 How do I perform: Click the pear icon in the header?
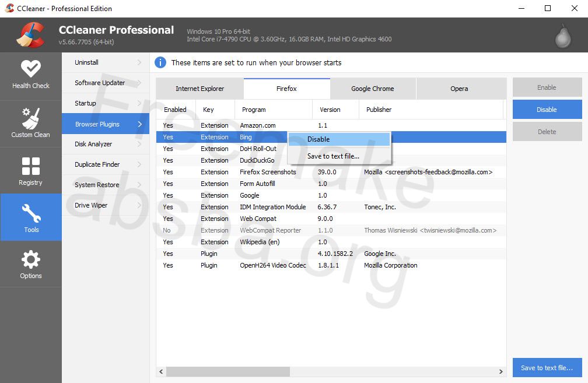click(563, 36)
